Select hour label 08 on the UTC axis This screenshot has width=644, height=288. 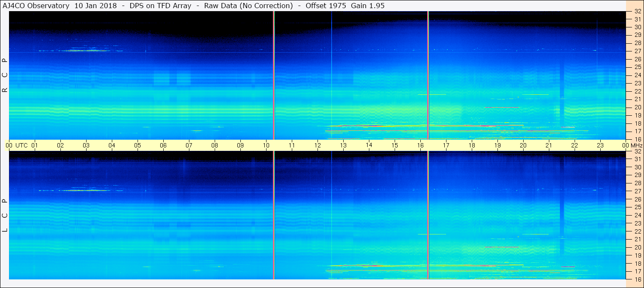[215, 145]
